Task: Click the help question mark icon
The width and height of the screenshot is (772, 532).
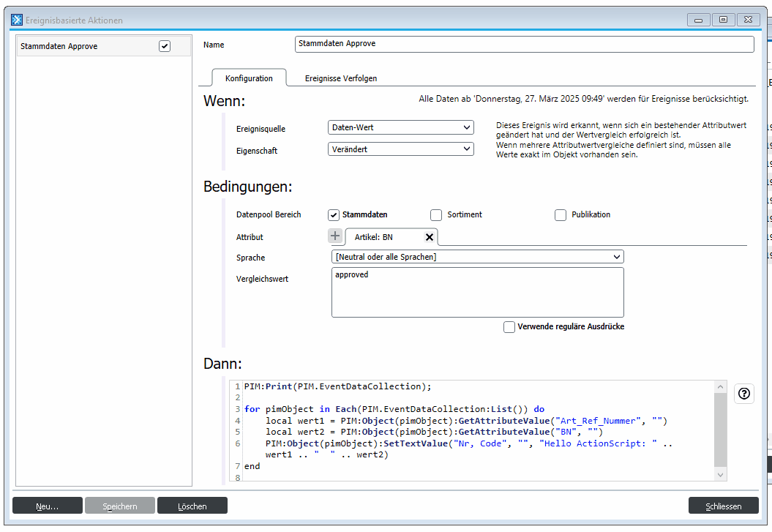Action: [744, 394]
